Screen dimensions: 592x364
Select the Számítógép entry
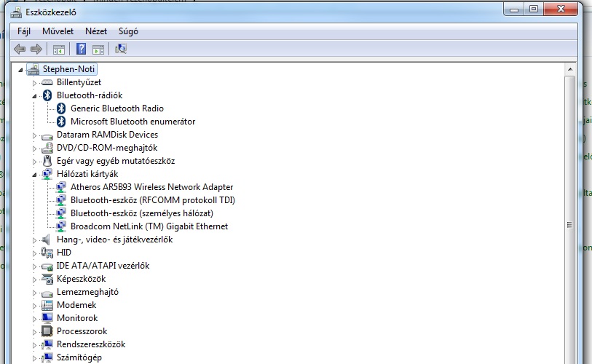point(79,357)
